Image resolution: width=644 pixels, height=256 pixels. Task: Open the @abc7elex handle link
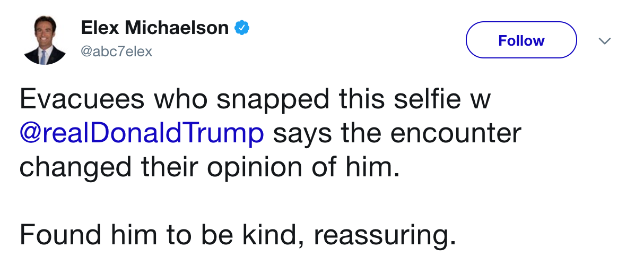pos(116,52)
